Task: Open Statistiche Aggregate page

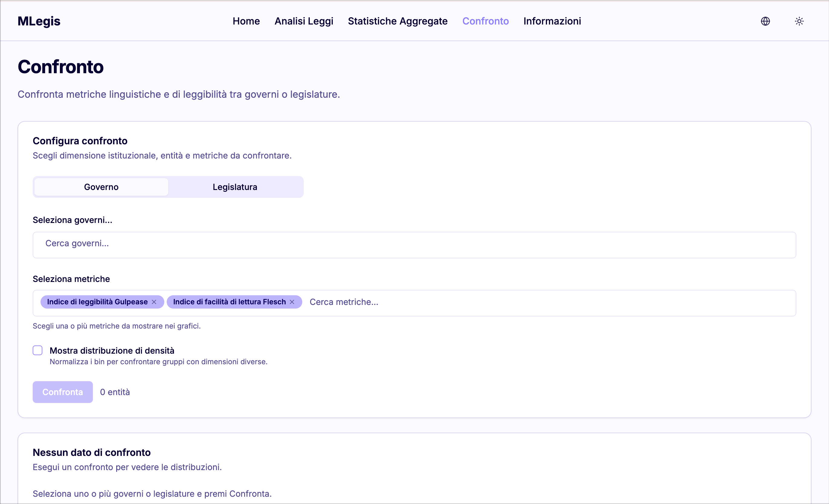Action: point(397,21)
